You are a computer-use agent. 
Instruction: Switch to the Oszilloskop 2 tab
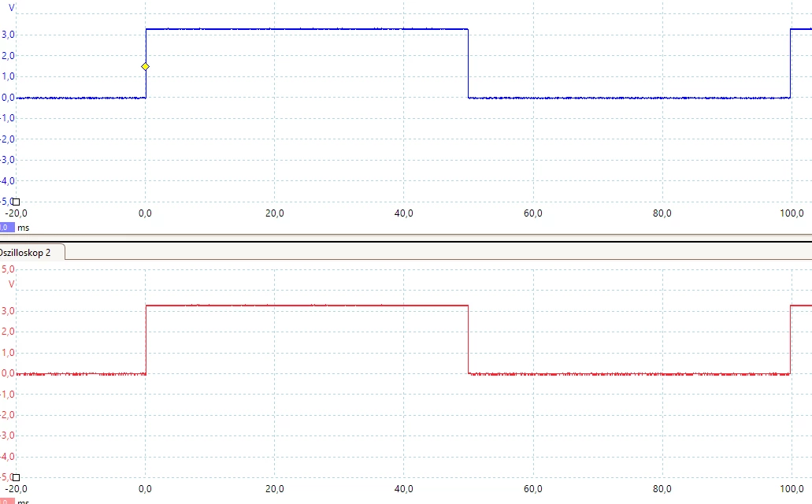26,253
